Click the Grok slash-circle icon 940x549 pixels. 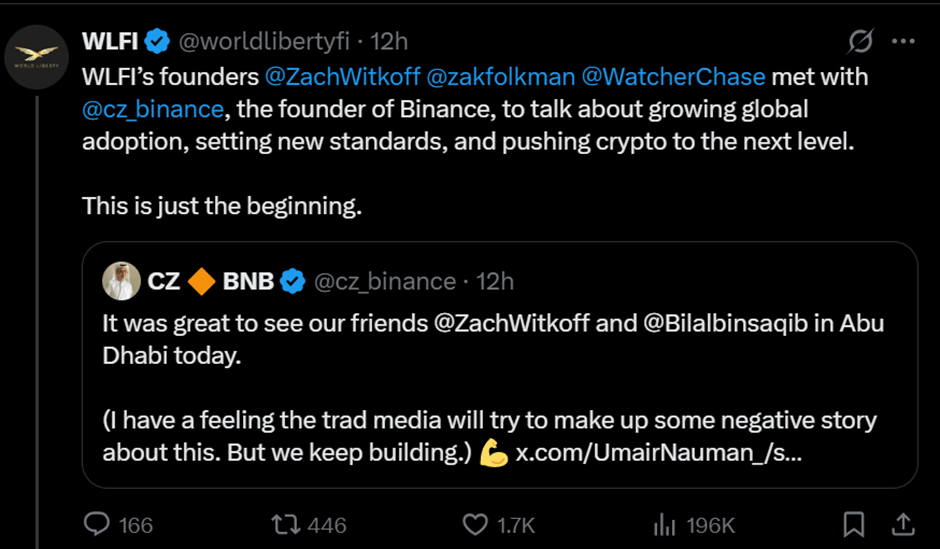(x=859, y=42)
